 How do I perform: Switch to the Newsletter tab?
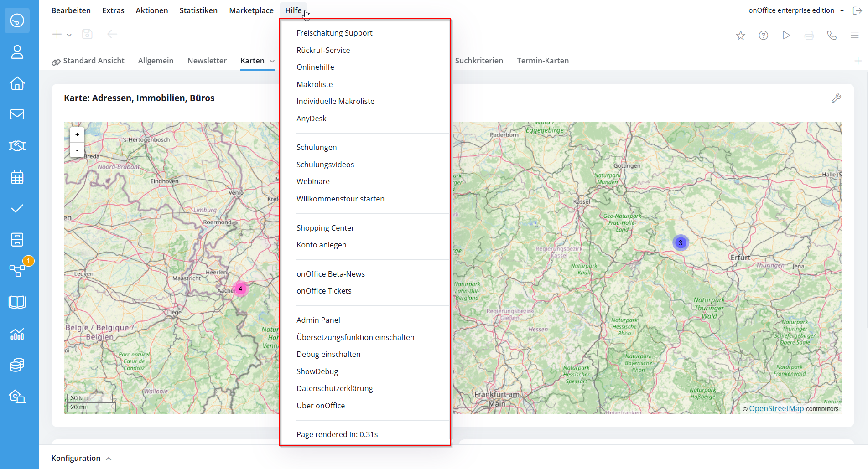click(207, 61)
